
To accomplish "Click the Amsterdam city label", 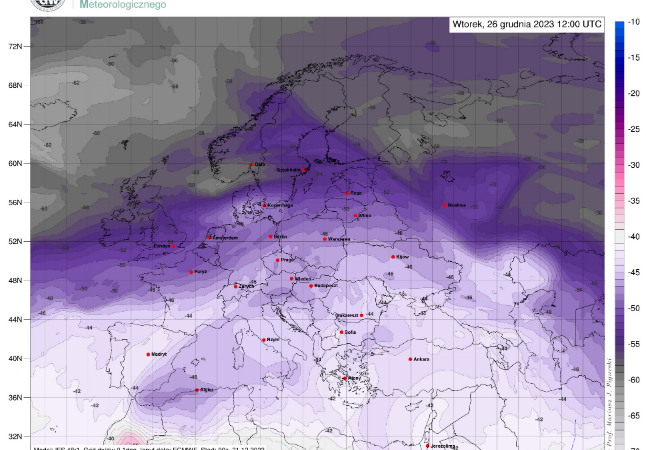I will [x=225, y=238].
